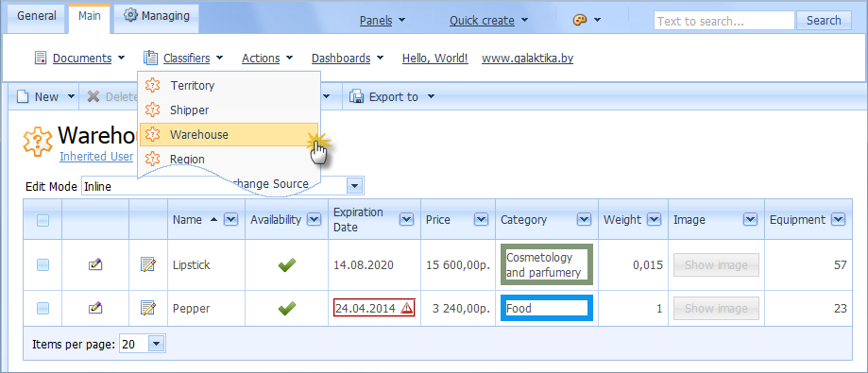
Task: Click the Export to save icon
Action: (x=356, y=97)
